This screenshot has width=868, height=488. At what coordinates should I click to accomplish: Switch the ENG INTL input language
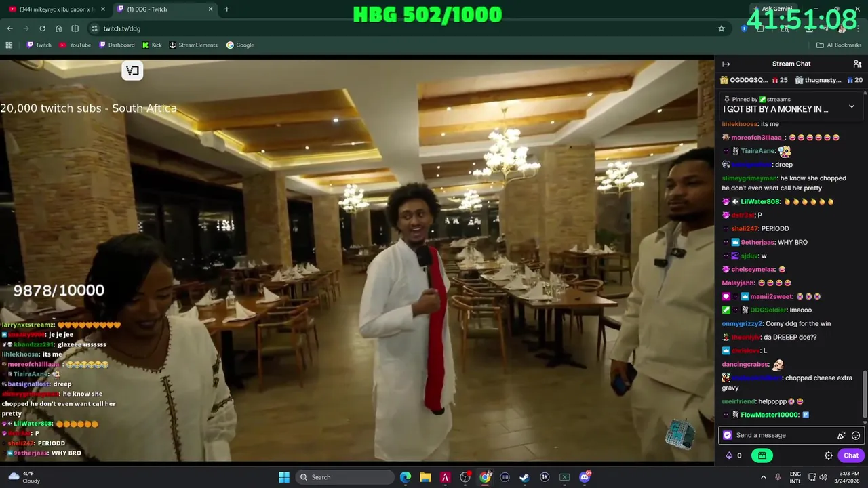pyautogui.click(x=795, y=477)
